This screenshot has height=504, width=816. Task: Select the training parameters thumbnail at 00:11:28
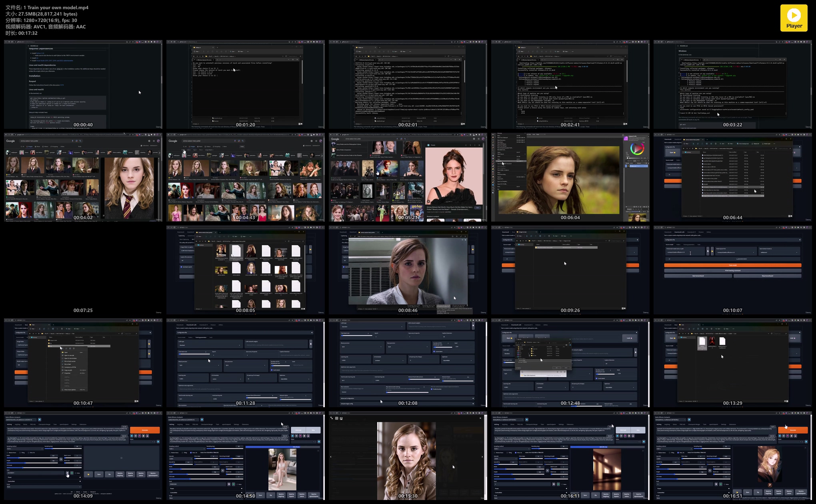246,363
